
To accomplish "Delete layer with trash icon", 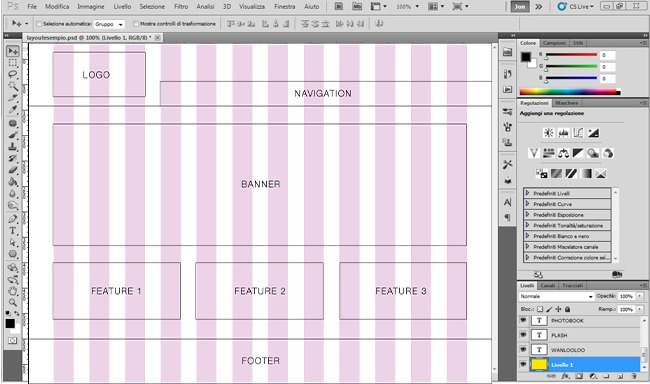I will coord(634,376).
